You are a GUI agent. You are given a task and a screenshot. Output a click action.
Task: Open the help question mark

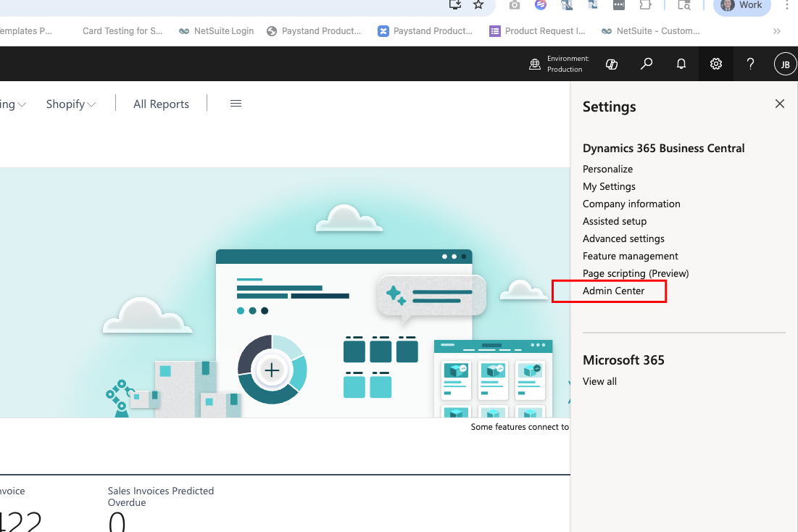pos(750,64)
